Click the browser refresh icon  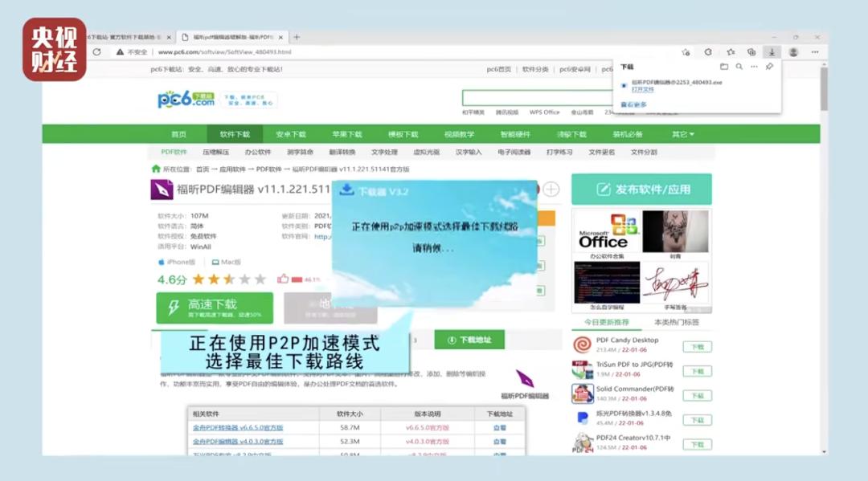pos(97,52)
